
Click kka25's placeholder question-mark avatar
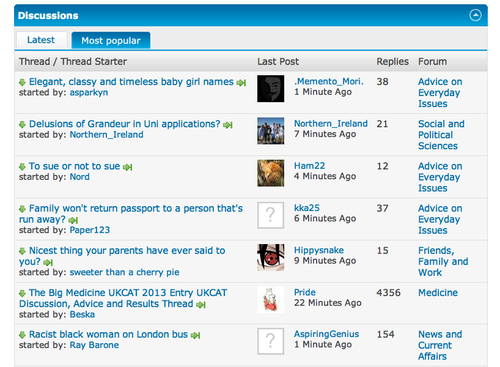271,215
